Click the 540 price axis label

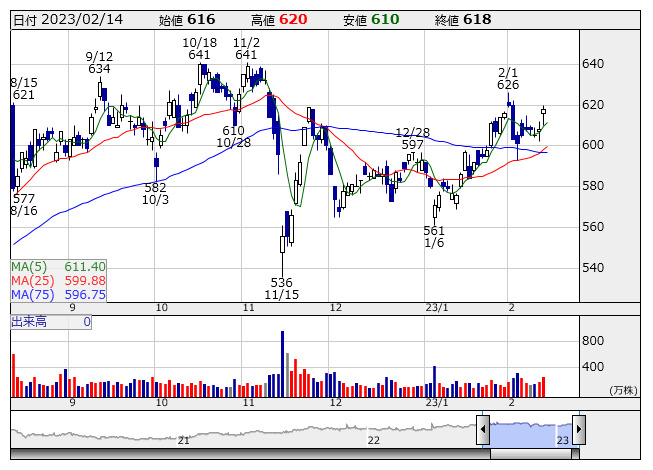[593, 268]
